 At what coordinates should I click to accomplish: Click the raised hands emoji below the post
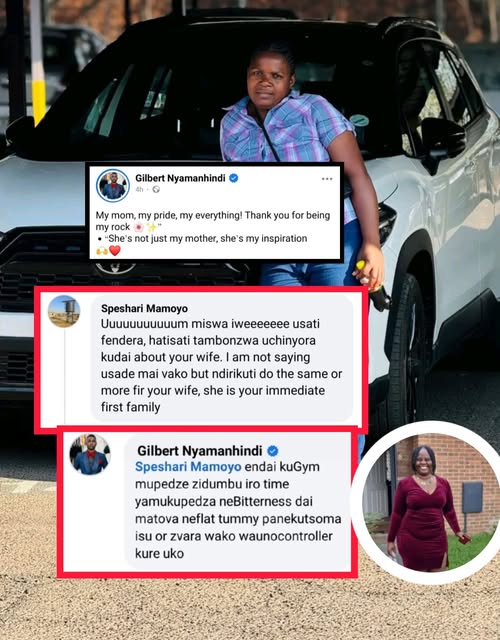tap(102, 251)
